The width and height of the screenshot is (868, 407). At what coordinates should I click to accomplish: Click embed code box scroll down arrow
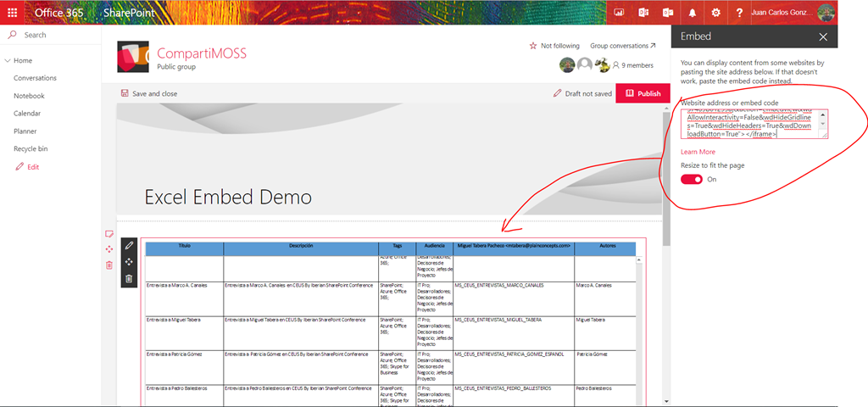pos(822,124)
